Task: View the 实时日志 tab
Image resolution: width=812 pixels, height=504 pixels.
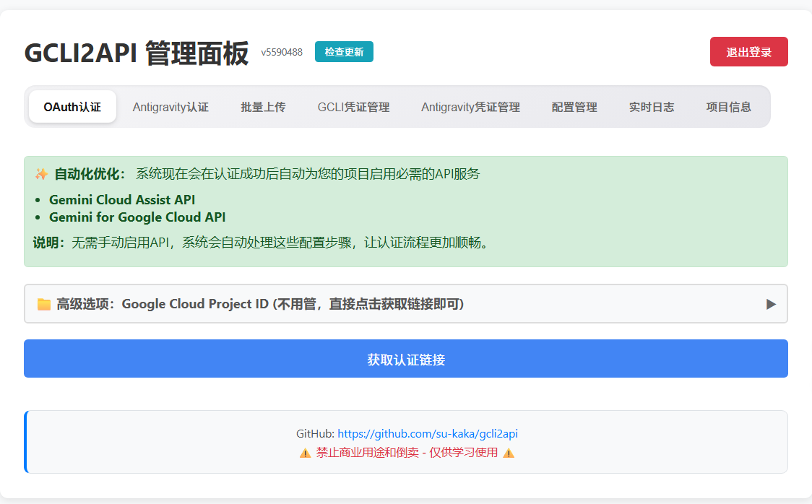Action: pyautogui.click(x=652, y=107)
